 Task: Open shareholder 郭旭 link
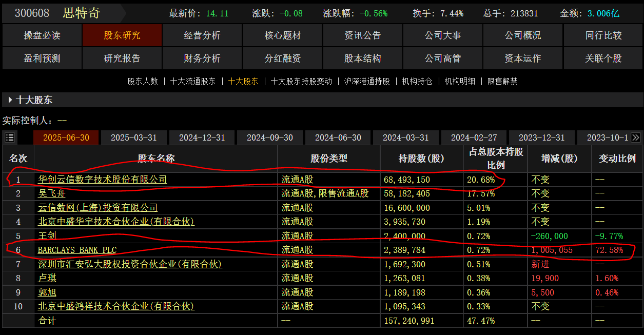[x=47, y=292]
